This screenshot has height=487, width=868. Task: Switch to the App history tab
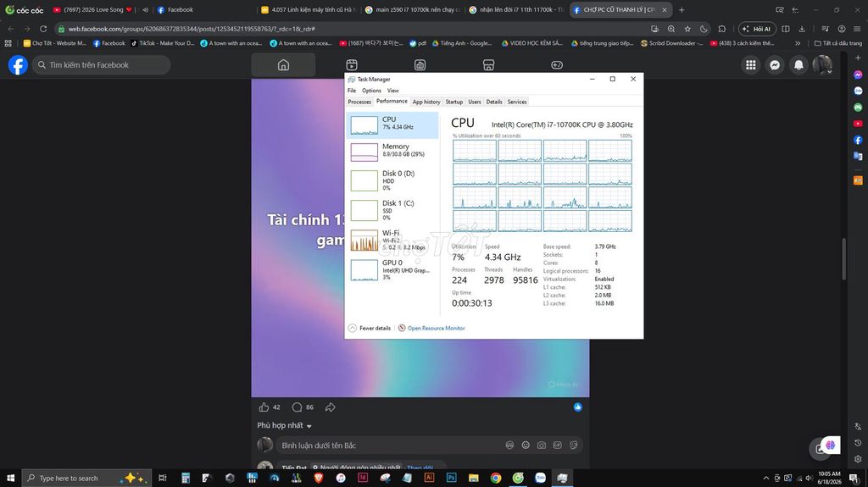426,102
